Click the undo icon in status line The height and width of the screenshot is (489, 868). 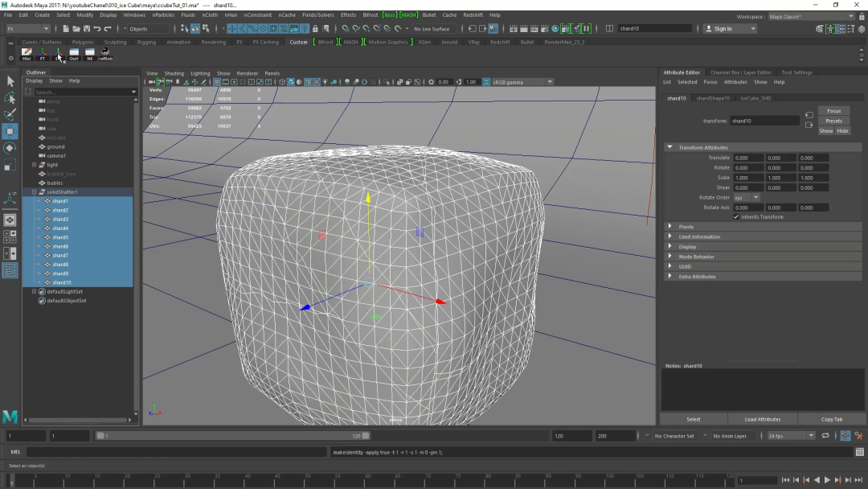97,29
